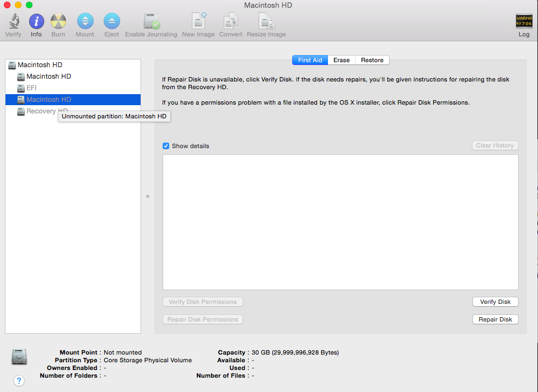The width and height of the screenshot is (538, 392).
Task: Switch to the First Aid tab
Action: pos(310,60)
